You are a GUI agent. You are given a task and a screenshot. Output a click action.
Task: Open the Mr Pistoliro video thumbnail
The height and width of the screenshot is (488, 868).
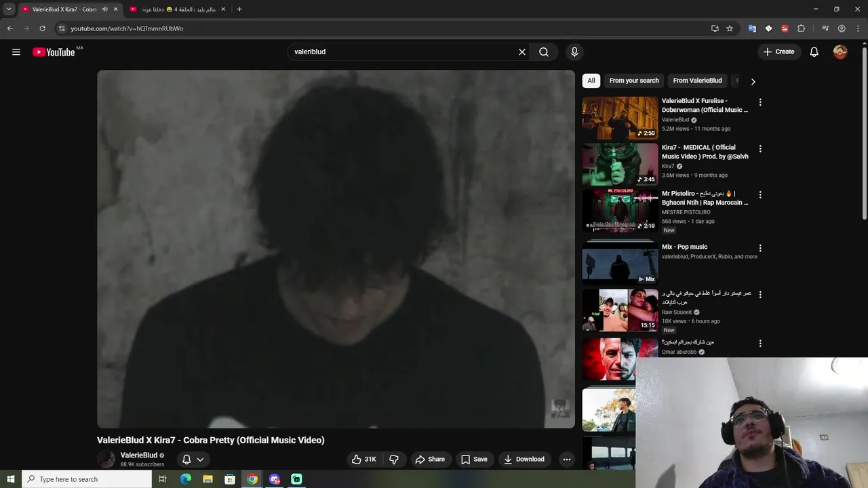[x=620, y=210]
